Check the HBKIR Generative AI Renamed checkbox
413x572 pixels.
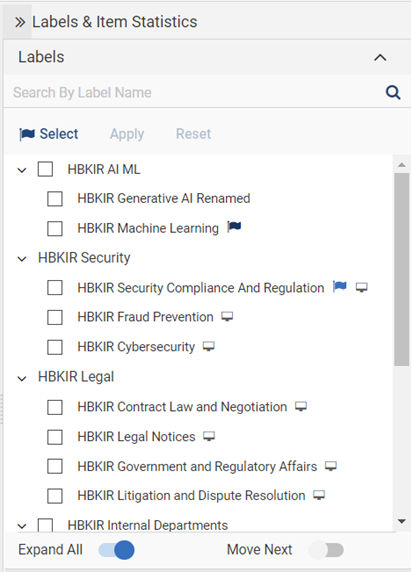[x=55, y=199]
